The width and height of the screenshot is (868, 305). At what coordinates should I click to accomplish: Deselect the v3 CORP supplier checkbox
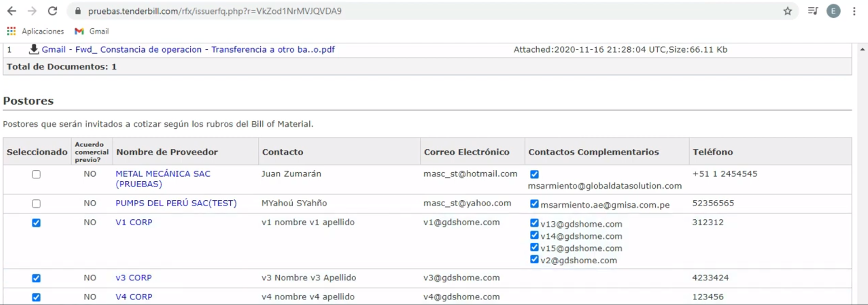[x=36, y=278]
